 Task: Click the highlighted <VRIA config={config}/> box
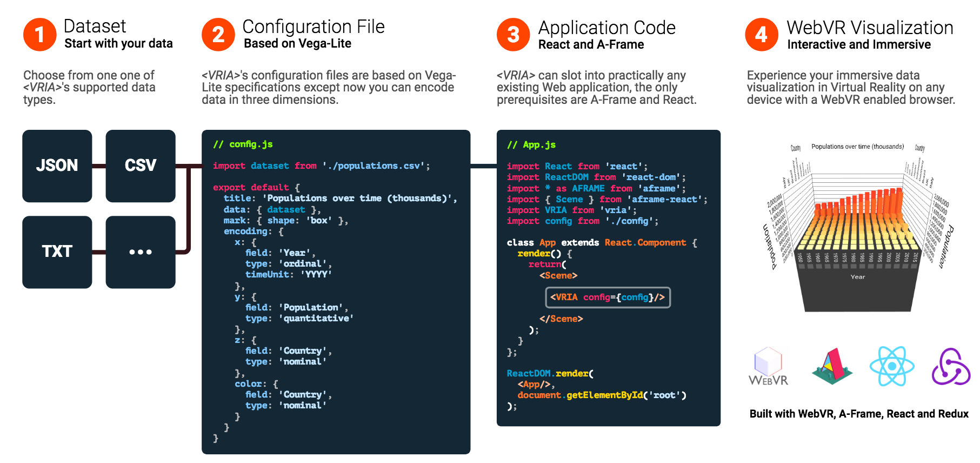(x=608, y=297)
